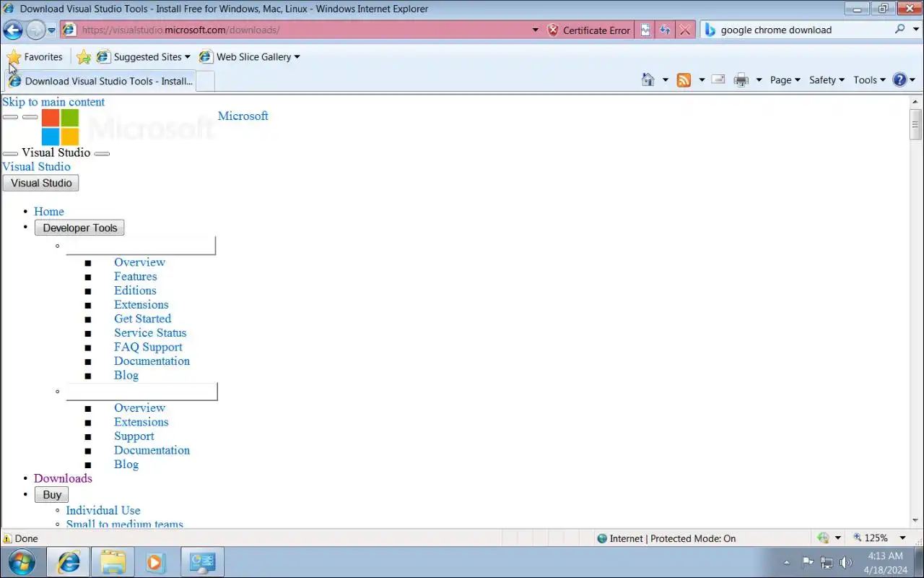Show hidden tray icons arrow
This screenshot has width=924, height=578.
pyautogui.click(x=786, y=562)
